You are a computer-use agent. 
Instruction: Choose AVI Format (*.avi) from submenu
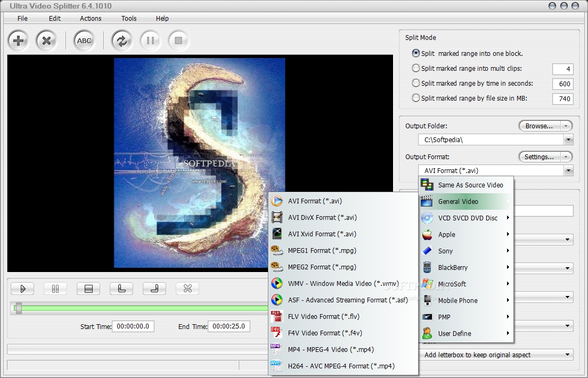click(343, 201)
